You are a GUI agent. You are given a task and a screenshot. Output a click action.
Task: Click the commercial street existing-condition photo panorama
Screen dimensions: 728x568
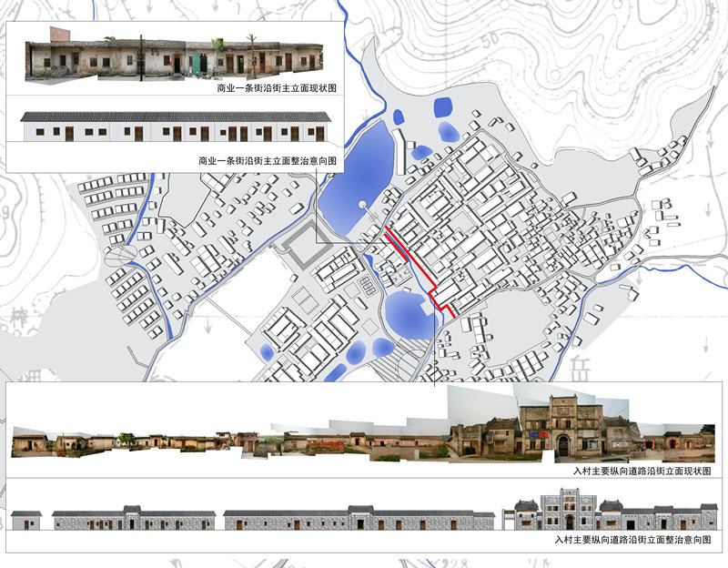point(173,58)
